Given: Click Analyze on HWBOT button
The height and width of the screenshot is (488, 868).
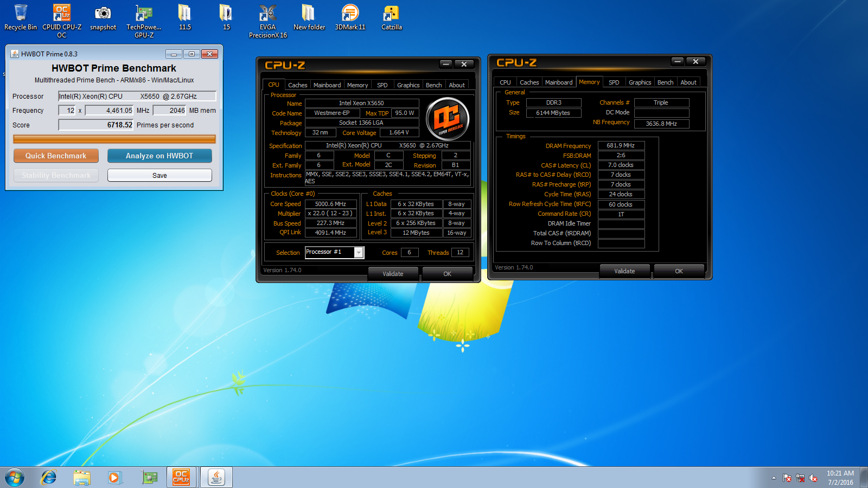Looking at the screenshot, I should (x=159, y=156).
